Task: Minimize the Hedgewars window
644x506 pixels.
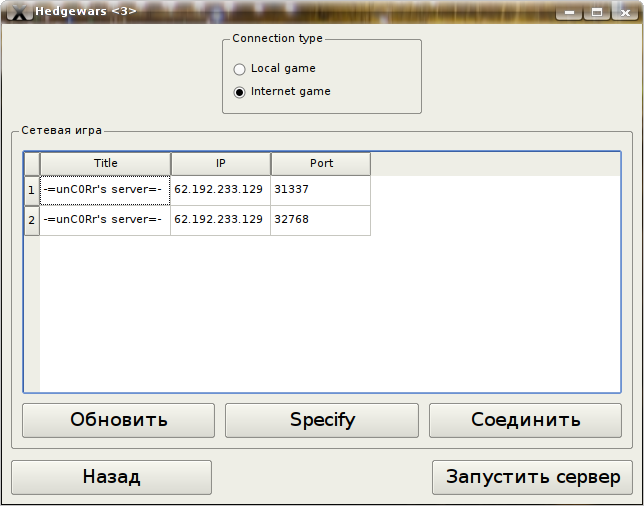Action: point(569,12)
